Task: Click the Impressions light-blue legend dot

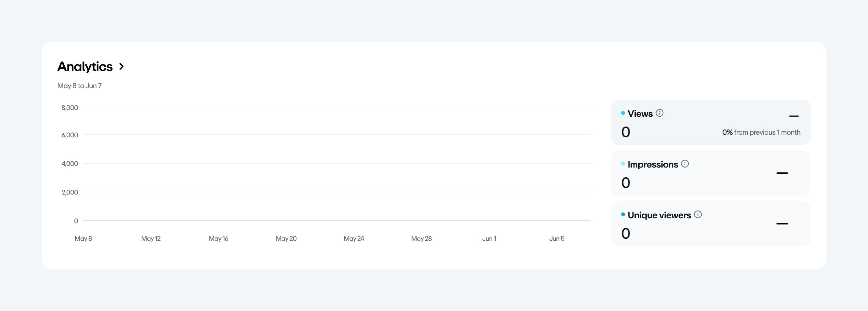Action: 623,164
